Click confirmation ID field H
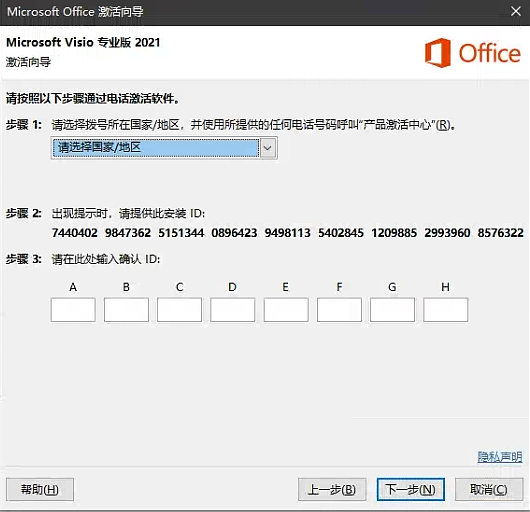The width and height of the screenshot is (530, 512). coord(446,310)
